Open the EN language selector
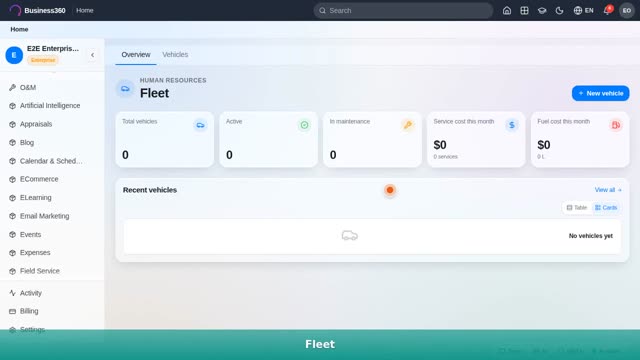 583,11
